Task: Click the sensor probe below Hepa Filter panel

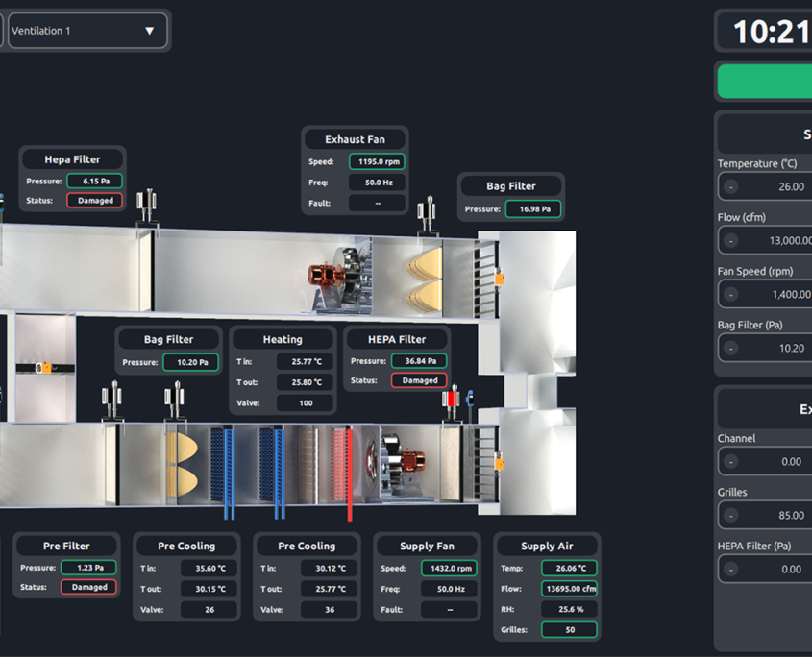Action: point(146,208)
